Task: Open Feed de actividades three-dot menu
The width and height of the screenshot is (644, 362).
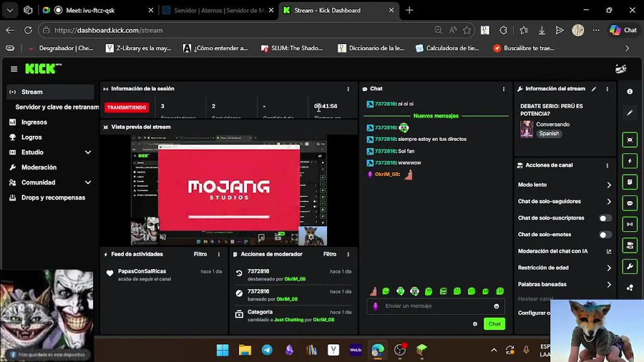Action: tap(219, 254)
